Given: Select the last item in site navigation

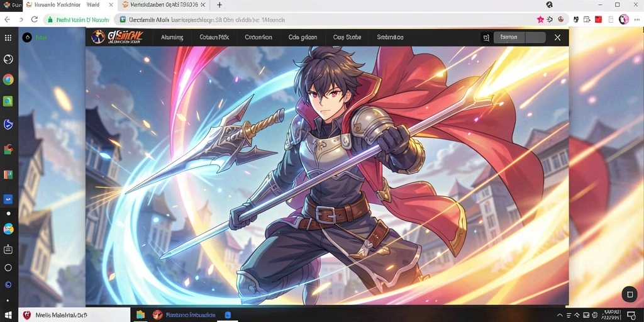Looking at the screenshot, I should 390,37.
